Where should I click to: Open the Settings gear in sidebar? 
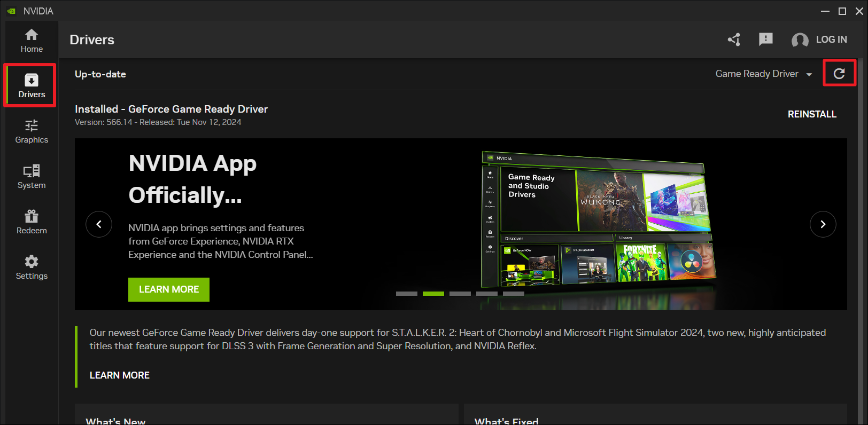32,267
